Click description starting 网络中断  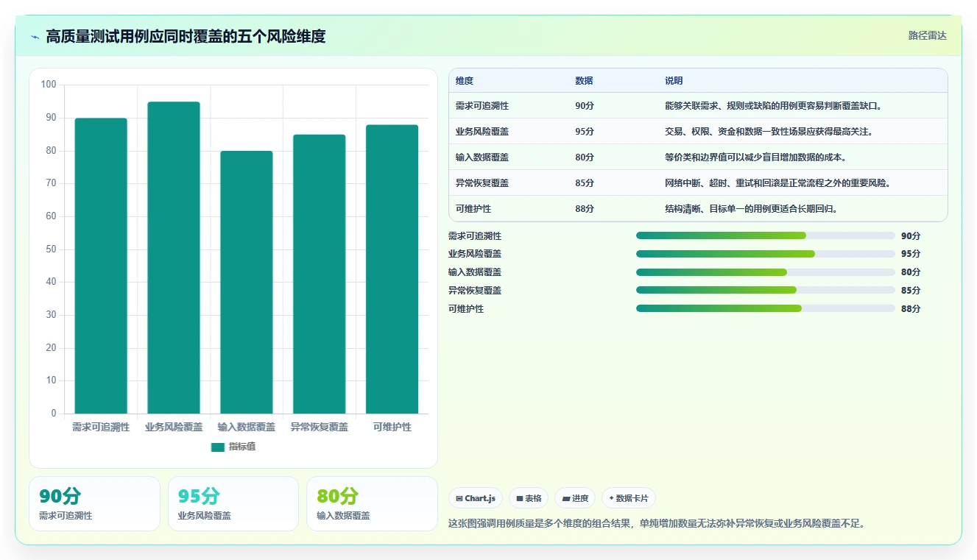[x=777, y=183]
